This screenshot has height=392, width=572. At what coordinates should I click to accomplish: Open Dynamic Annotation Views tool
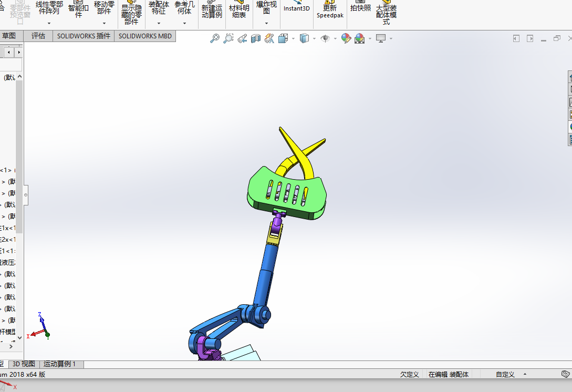click(x=269, y=38)
